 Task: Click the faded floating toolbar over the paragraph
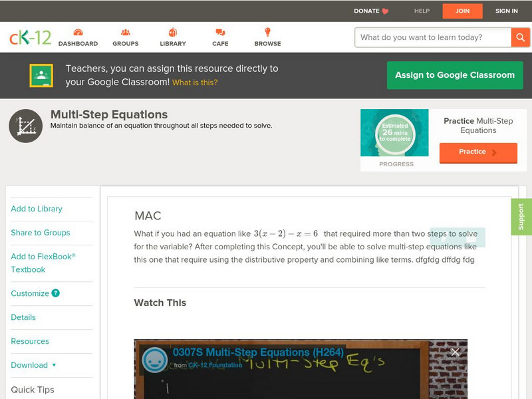coord(458,237)
